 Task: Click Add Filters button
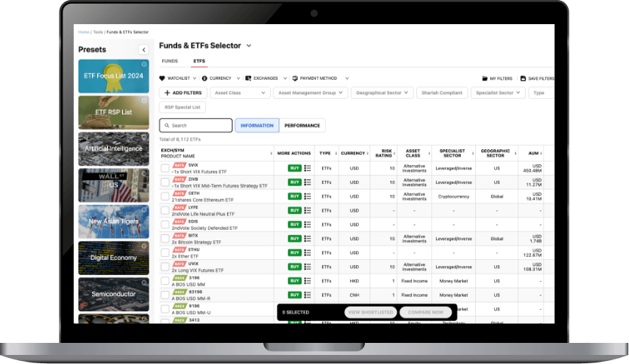click(x=183, y=93)
